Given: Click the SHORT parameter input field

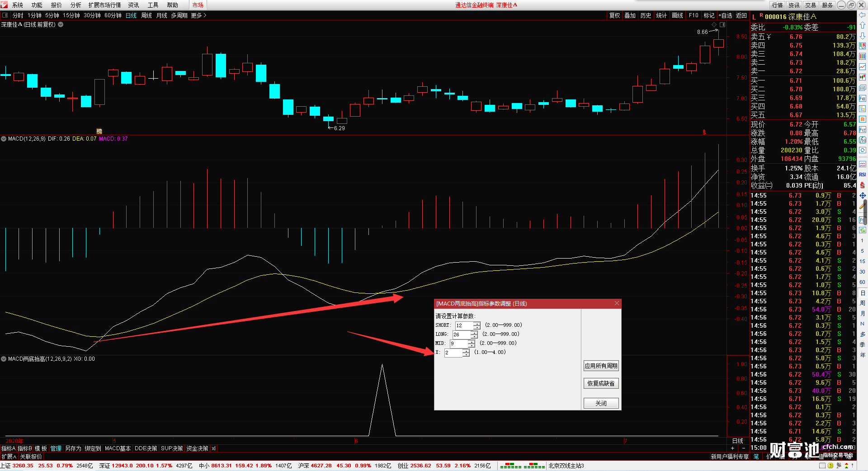Looking at the screenshot, I should pos(464,325).
